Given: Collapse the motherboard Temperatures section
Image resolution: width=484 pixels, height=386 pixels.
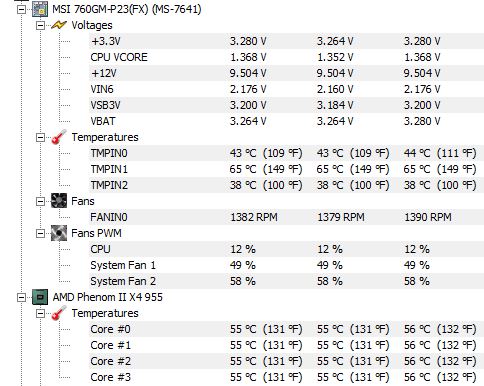Looking at the screenshot, I should 40,137.
